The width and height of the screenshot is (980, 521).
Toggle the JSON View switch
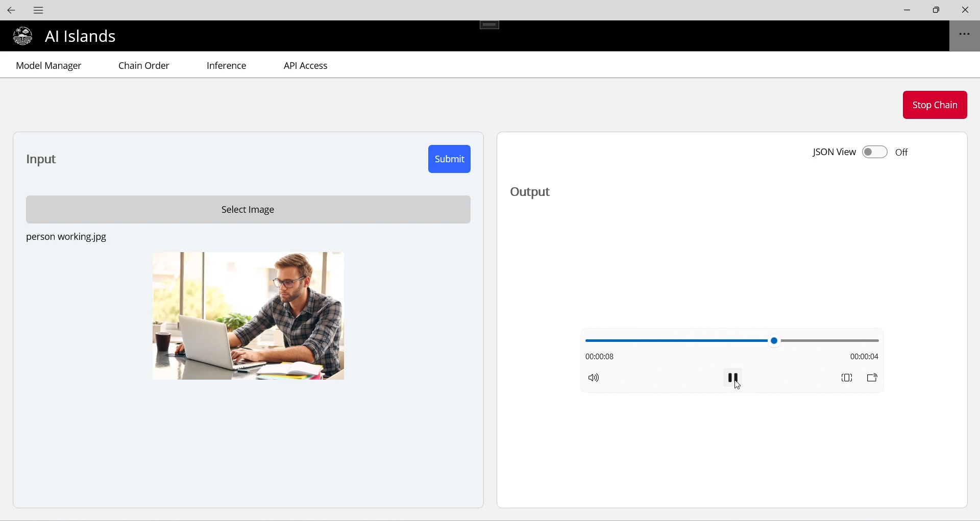point(875,152)
